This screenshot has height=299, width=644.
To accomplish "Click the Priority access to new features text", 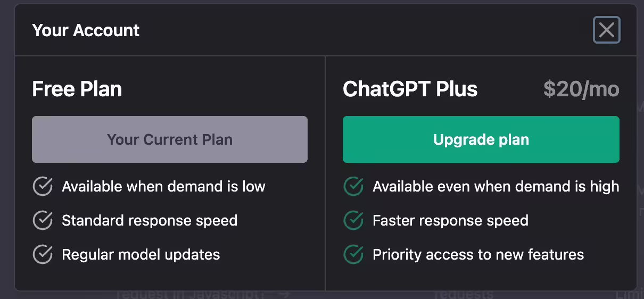I will 478,254.
